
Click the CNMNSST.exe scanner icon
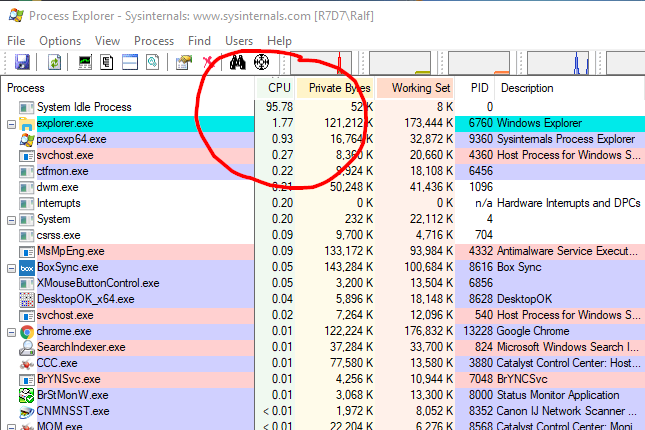click(x=27, y=412)
